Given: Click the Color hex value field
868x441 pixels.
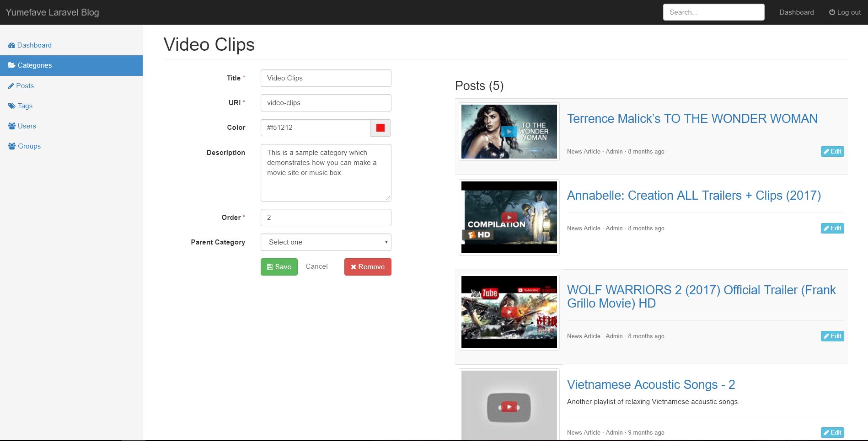Looking at the screenshot, I should click(x=316, y=128).
